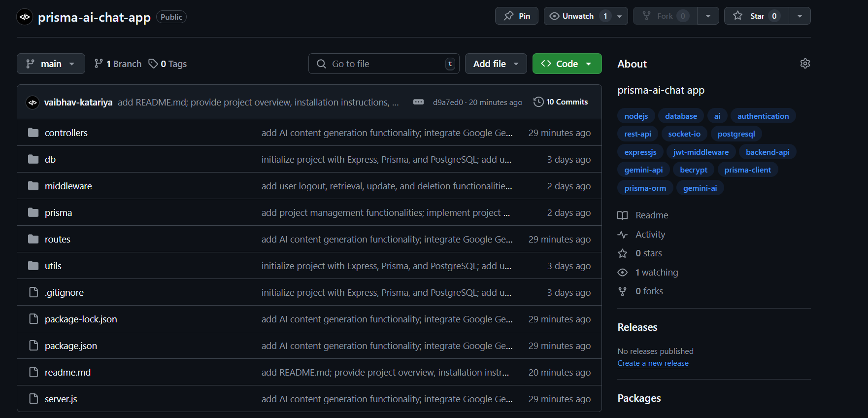Click the Create a new release link
The width and height of the screenshot is (868, 418).
(x=653, y=363)
